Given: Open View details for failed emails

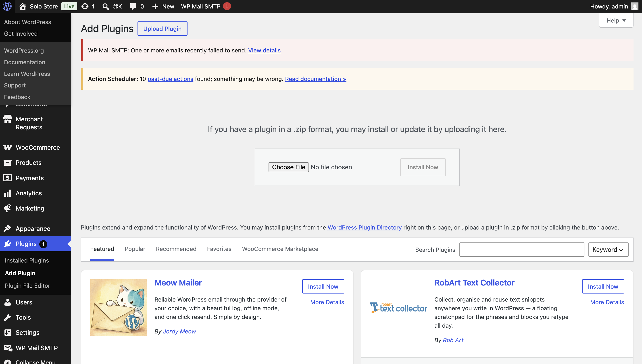Looking at the screenshot, I should [x=264, y=50].
